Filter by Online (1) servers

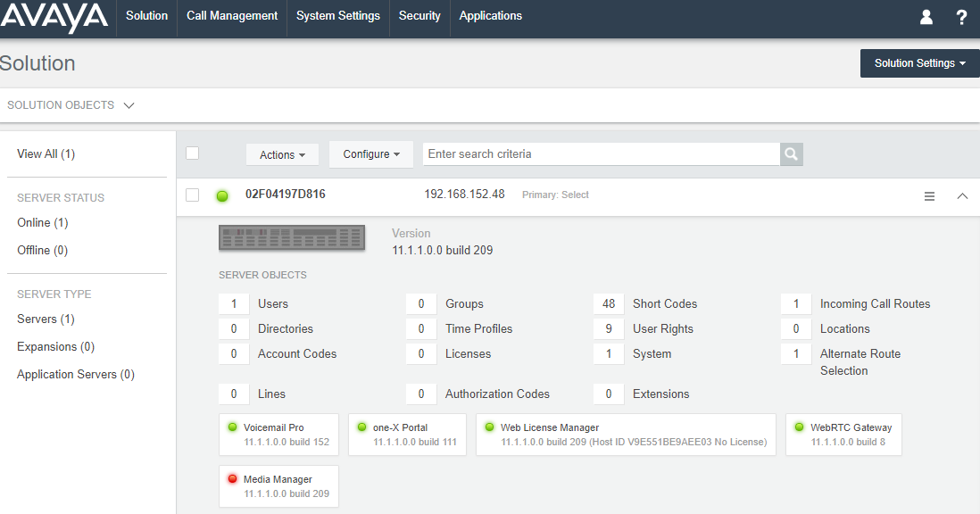pos(43,222)
